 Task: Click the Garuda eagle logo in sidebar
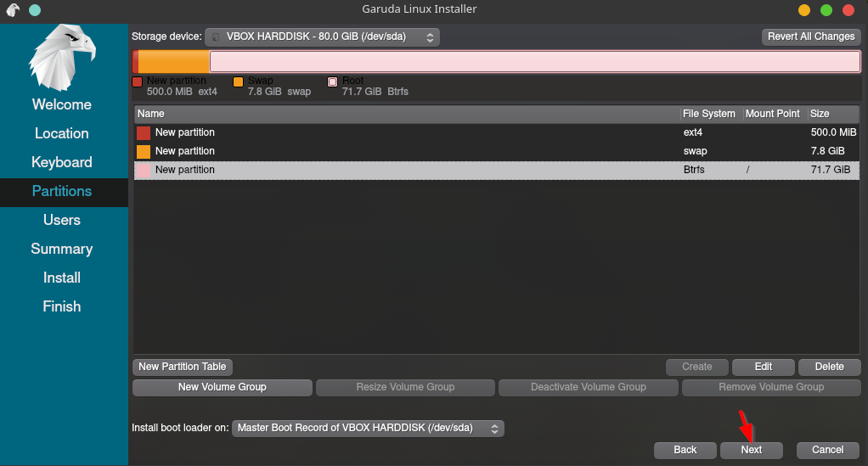[x=62, y=57]
